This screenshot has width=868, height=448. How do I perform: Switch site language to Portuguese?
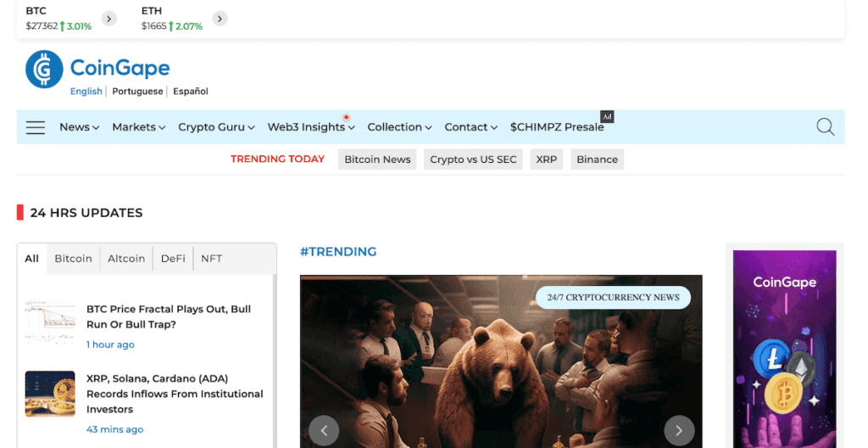click(x=137, y=92)
